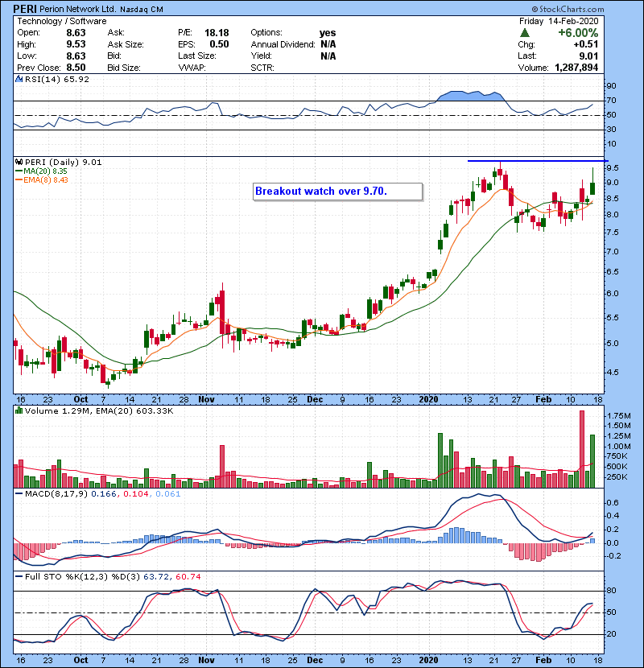This screenshot has width=644, height=668.
Task: Click the High price value 9.53
Action: click(76, 44)
